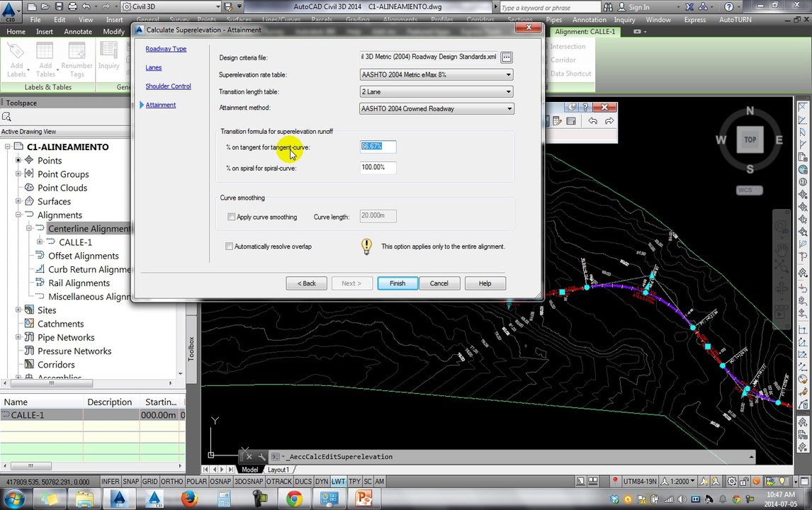Click the Add Labels ribbon icon
This screenshot has width=812, height=510.
click(x=16, y=60)
